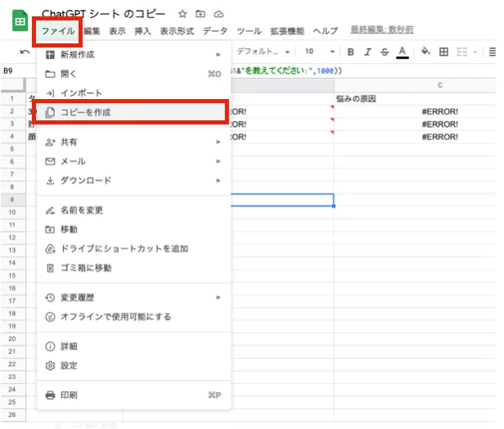Toggle strikethrough formatting
This screenshot has height=429, width=504.
point(385,52)
